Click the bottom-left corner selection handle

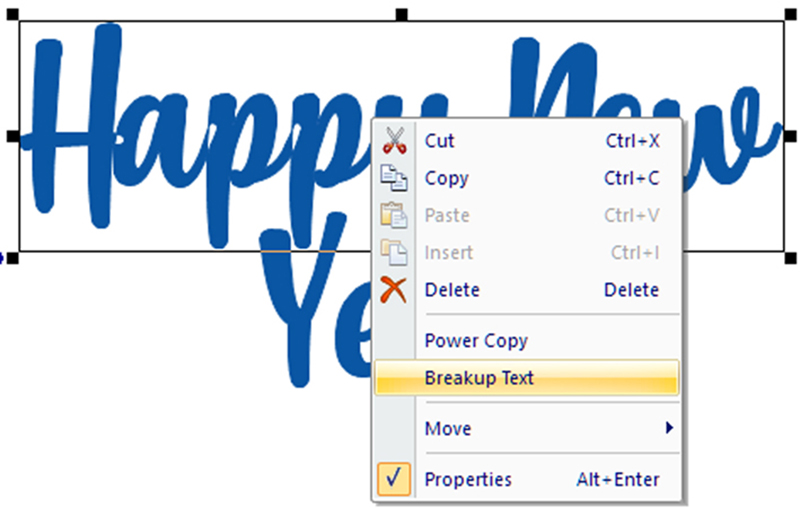tap(14, 258)
